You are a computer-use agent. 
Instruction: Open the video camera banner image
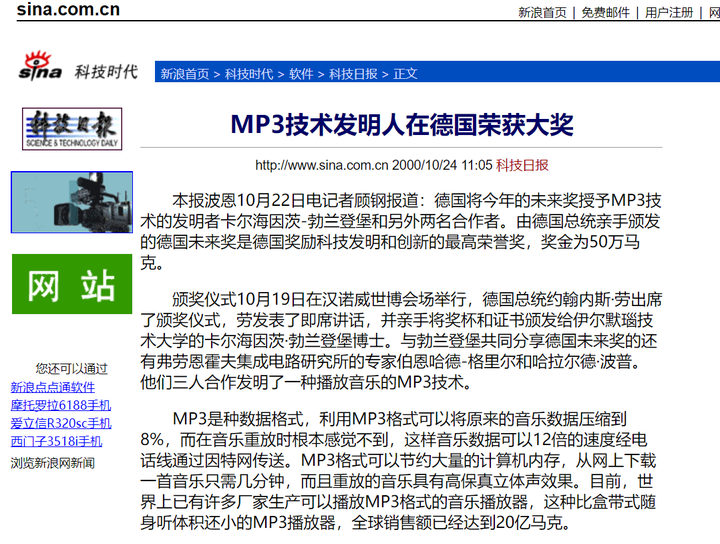[x=72, y=202]
